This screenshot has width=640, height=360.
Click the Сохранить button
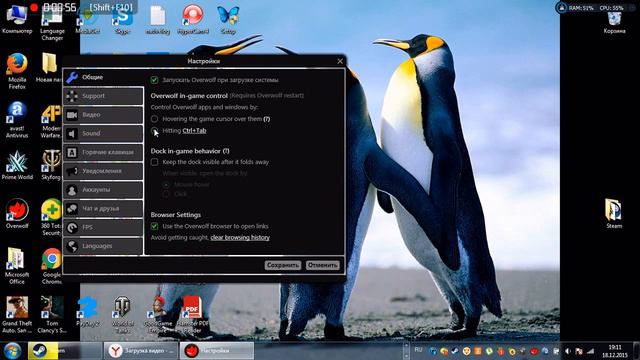pos(282,265)
